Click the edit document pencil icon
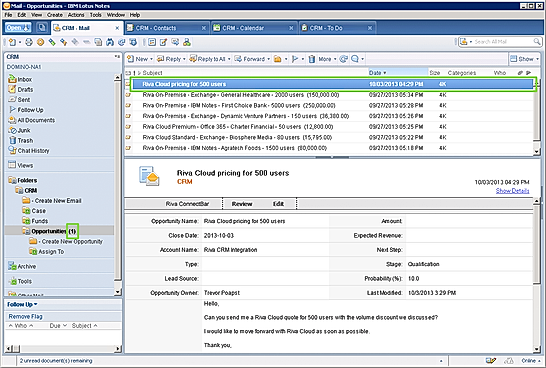Viewport: 546px width, 368px height. [x=163, y=42]
